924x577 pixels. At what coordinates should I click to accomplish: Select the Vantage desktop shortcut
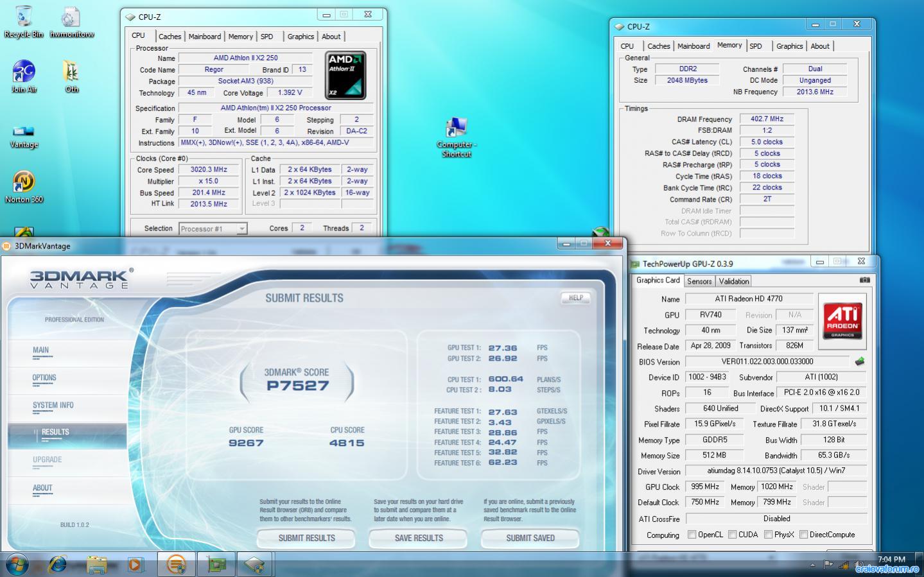pyautogui.click(x=24, y=136)
